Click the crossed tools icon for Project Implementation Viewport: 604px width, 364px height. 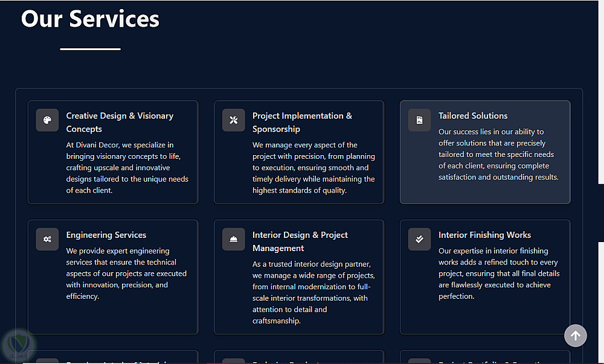coord(233,120)
